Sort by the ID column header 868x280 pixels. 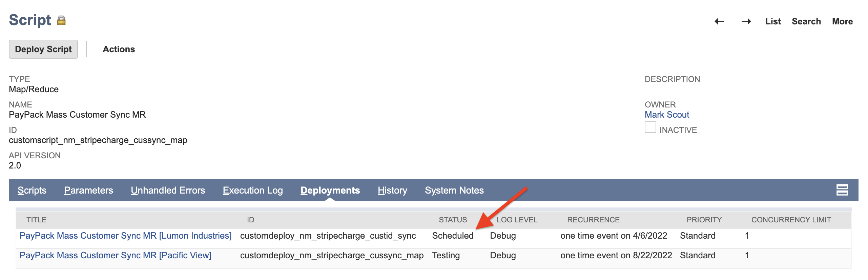pyautogui.click(x=250, y=220)
